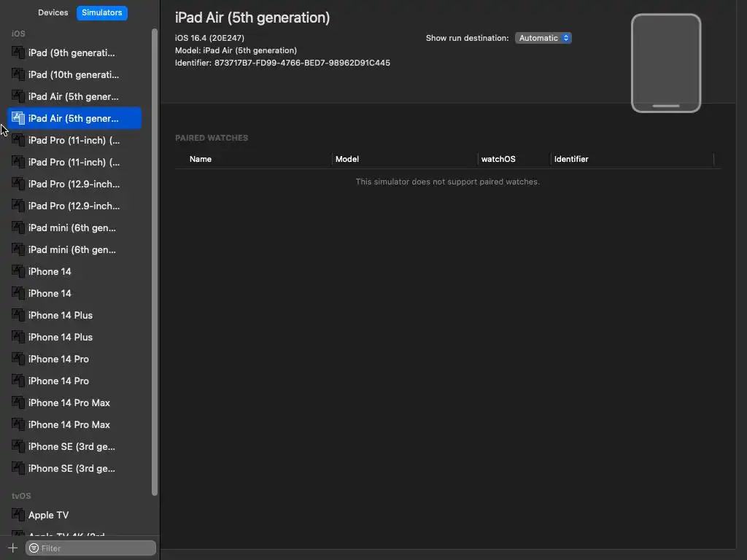Click the simulator icon beside iPad (10th generati...

(18, 74)
